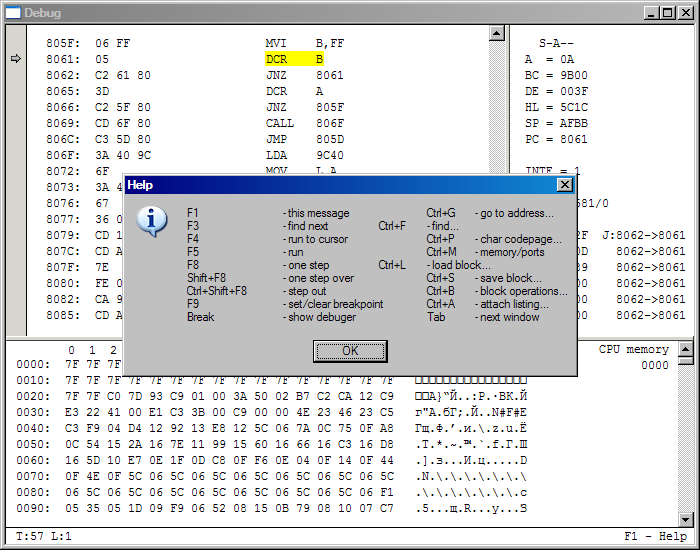Minimize the Debug window
The height and width of the screenshot is (550, 700).
[x=651, y=13]
